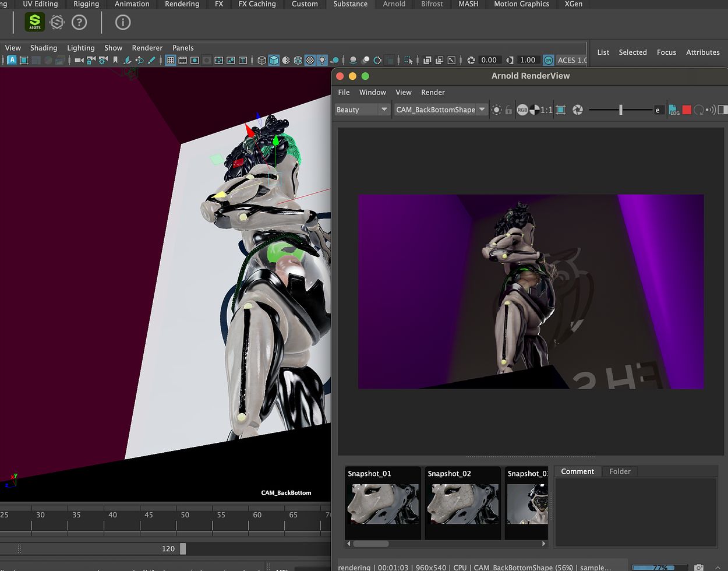Open the ACES view transform dropdown
The height and width of the screenshot is (571, 728).
pyautogui.click(x=572, y=60)
